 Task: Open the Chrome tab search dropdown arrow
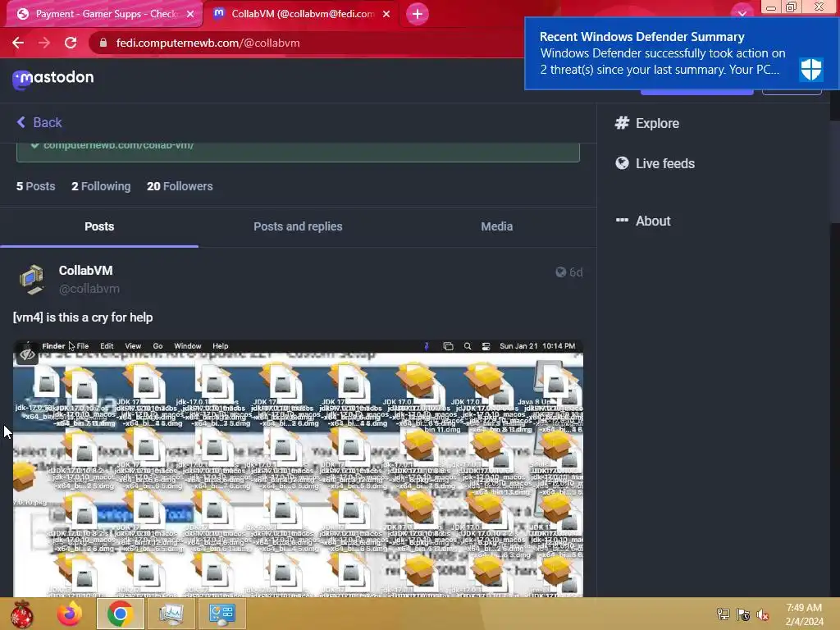tap(742, 13)
